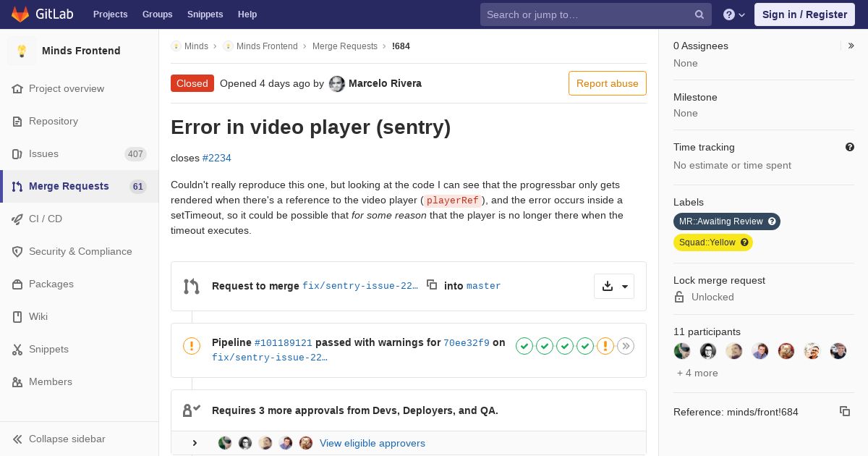Viewport: 868px width, 456px height.
Task: Click the search magnifier icon
Action: 699,14
